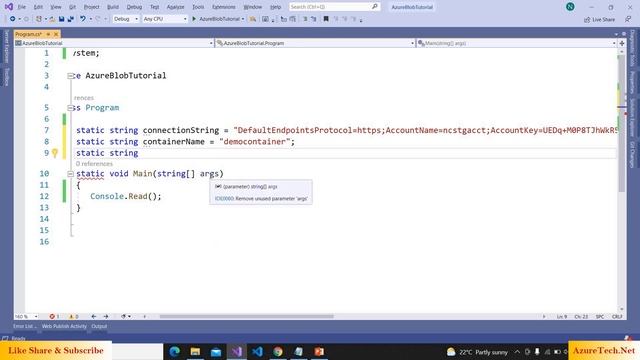This screenshot has width=640, height=360.
Task: Click the Hot Reload flame icon
Action: click(x=253, y=19)
